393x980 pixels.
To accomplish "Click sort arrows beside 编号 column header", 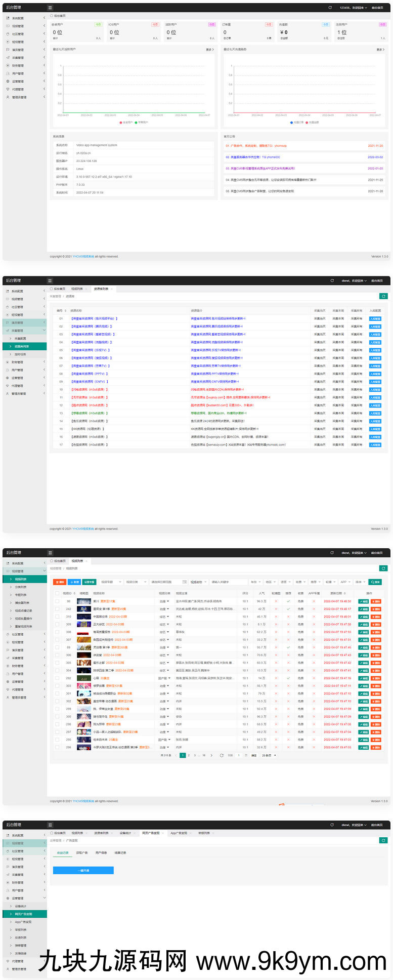I will (66, 311).
